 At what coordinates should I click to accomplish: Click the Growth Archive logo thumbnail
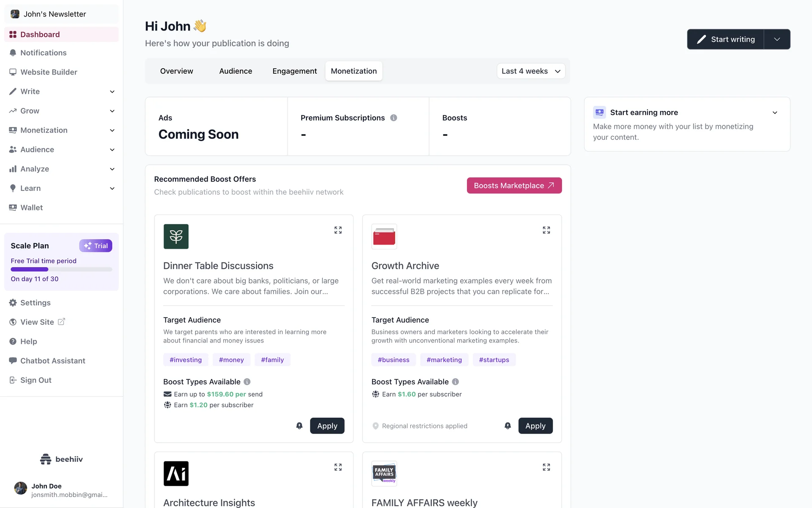(x=384, y=236)
